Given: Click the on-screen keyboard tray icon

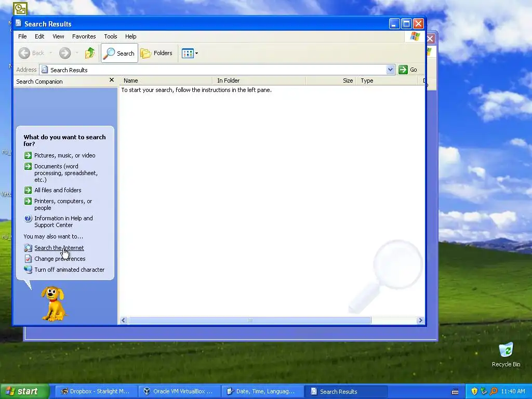Looking at the screenshot, I should click(x=455, y=392).
